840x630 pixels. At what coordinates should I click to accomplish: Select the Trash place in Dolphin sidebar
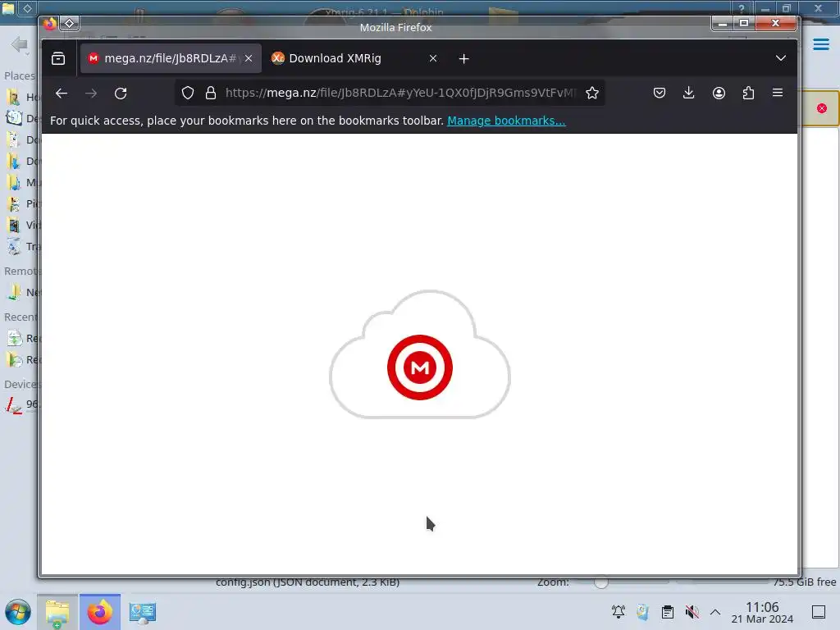click(x=22, y=246)
